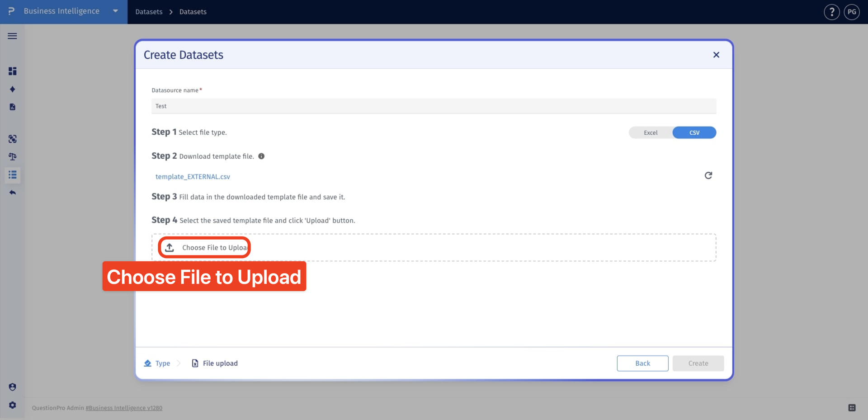Open the user shield icon in sidebar
Viewport: 868px width, 420px height.
pyautogui.click(x=12, y=387)
